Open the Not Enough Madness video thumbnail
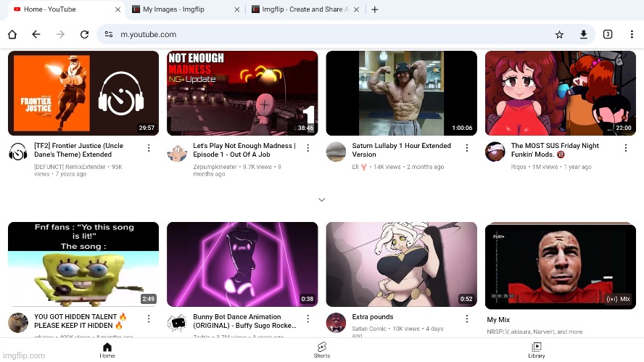 point(242,94)
